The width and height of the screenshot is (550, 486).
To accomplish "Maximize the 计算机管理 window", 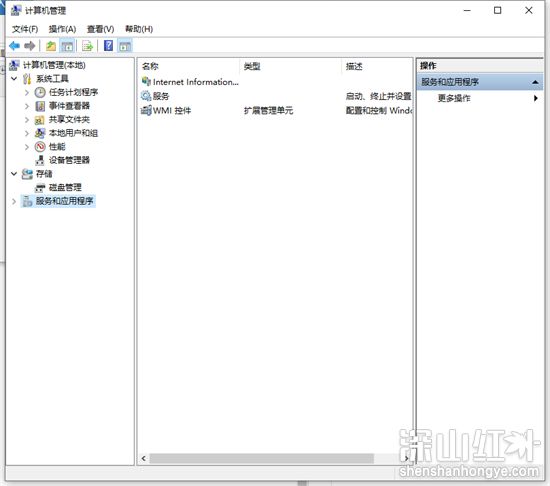I will pos(497,11).
